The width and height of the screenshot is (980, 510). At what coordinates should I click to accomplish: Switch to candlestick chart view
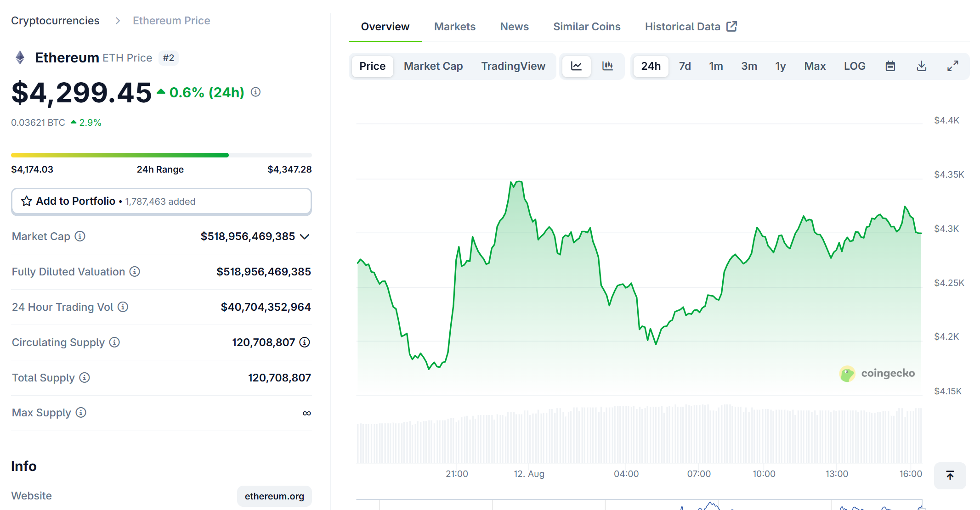[x=607, y=66]
